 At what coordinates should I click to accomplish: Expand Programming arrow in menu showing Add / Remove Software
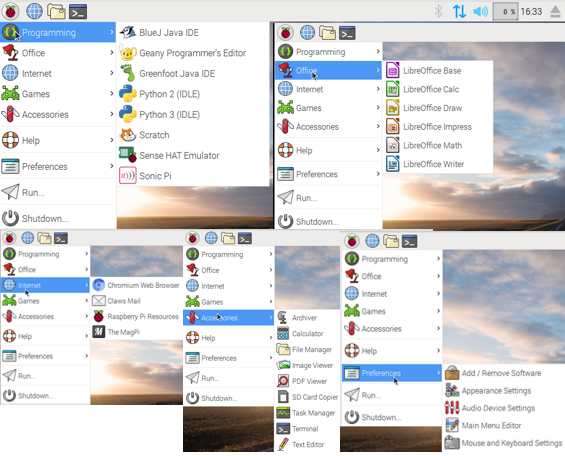[438, 259]
